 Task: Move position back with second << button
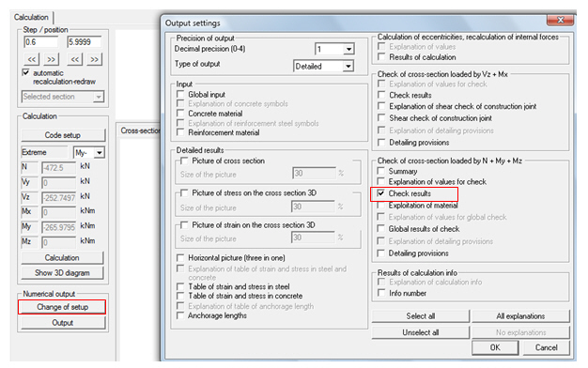click(x=75, y=59)
